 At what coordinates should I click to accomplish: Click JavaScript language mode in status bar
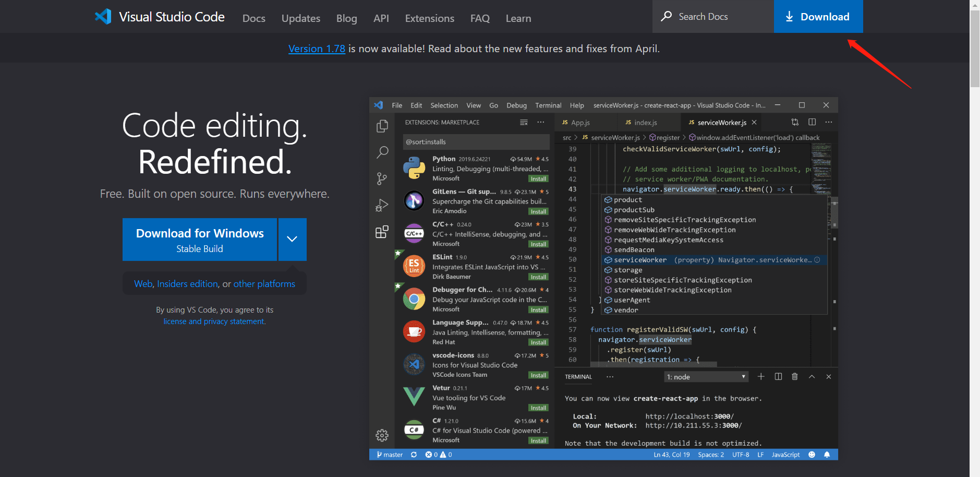click(785, 455)
